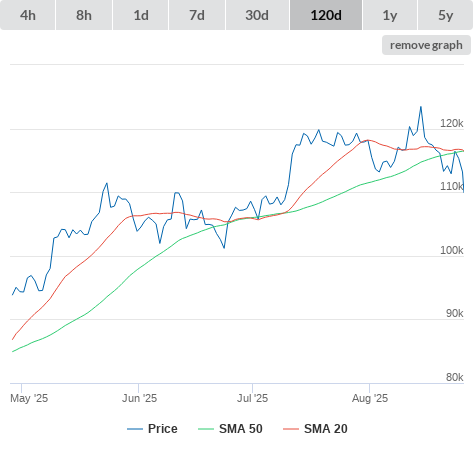View the 1y price range

(390, 15)
